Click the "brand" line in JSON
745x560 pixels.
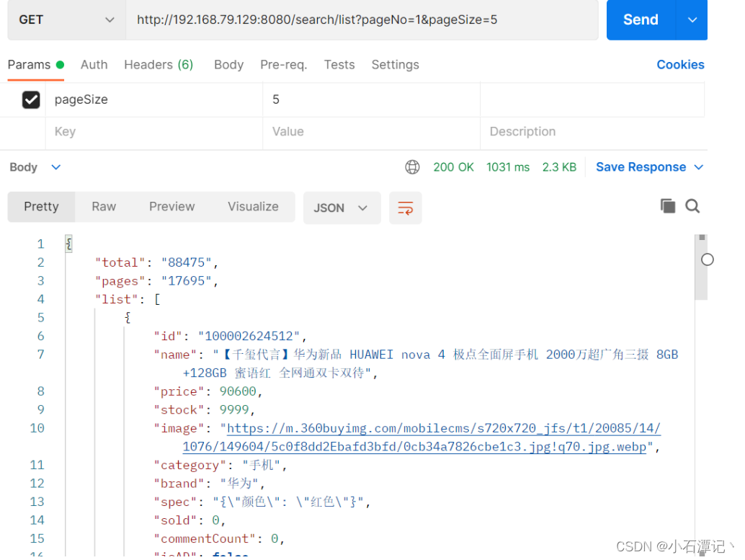[209, 484]
